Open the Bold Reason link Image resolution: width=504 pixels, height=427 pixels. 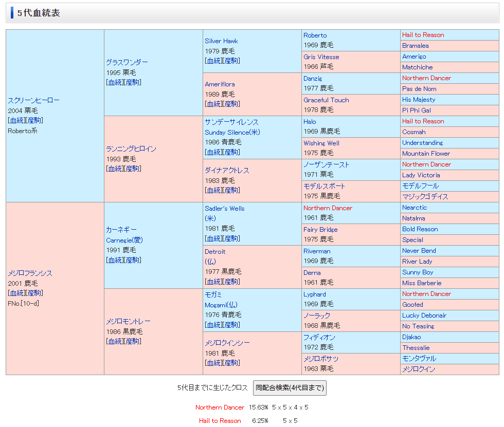[420, 229]
